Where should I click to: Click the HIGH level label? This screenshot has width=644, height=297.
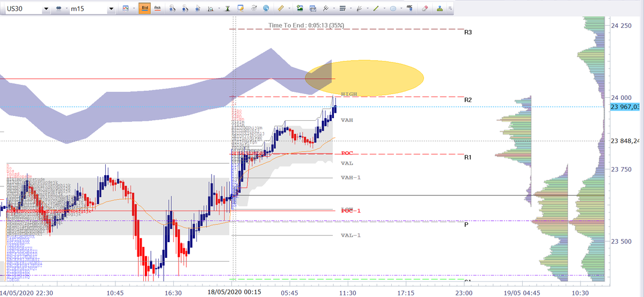coord(349,94)
